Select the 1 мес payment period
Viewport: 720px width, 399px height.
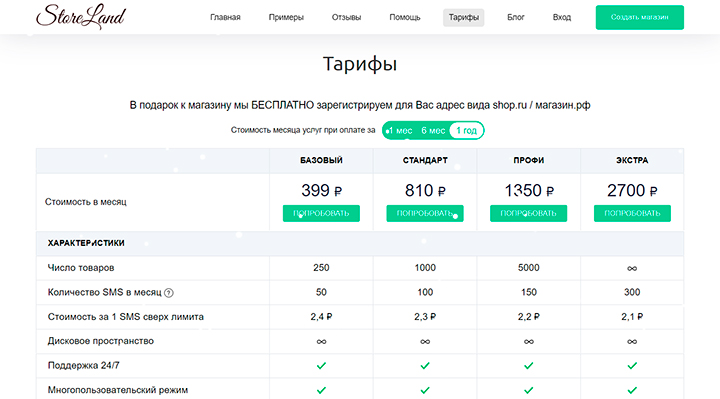click(x=399, y=130)
